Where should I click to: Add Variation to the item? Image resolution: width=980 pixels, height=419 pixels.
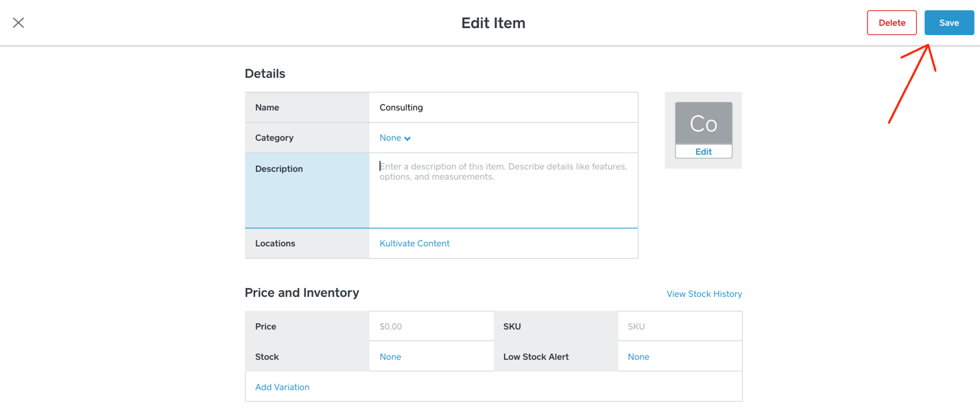[282, 387]
